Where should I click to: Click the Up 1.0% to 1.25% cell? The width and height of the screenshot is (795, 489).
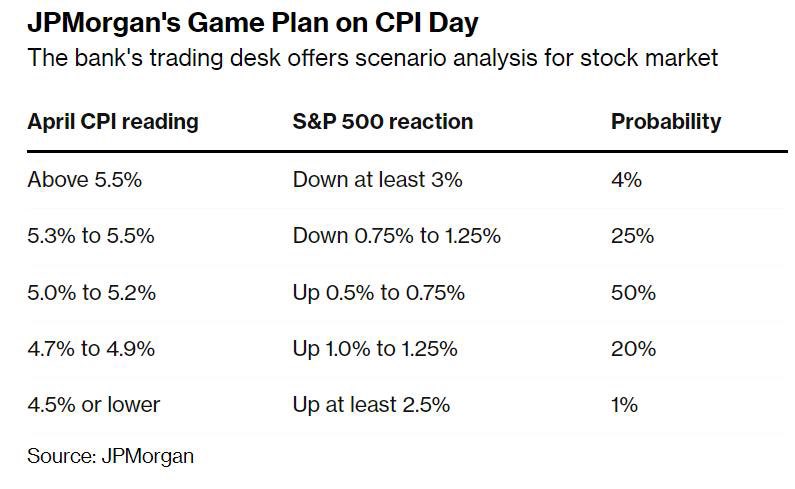[x=375, y=349]
